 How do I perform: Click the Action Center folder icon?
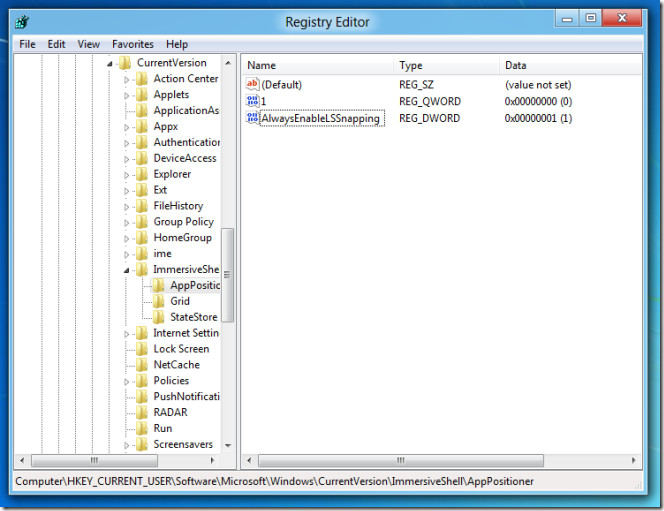pyautogui.click(x=142, y=79)
